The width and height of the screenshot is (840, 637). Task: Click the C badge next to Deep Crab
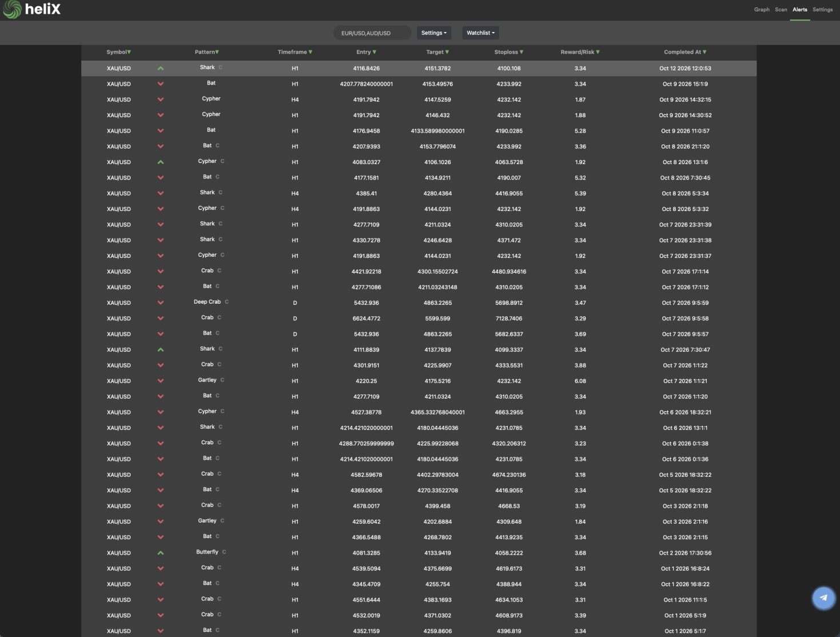click(x=226, y=302)
